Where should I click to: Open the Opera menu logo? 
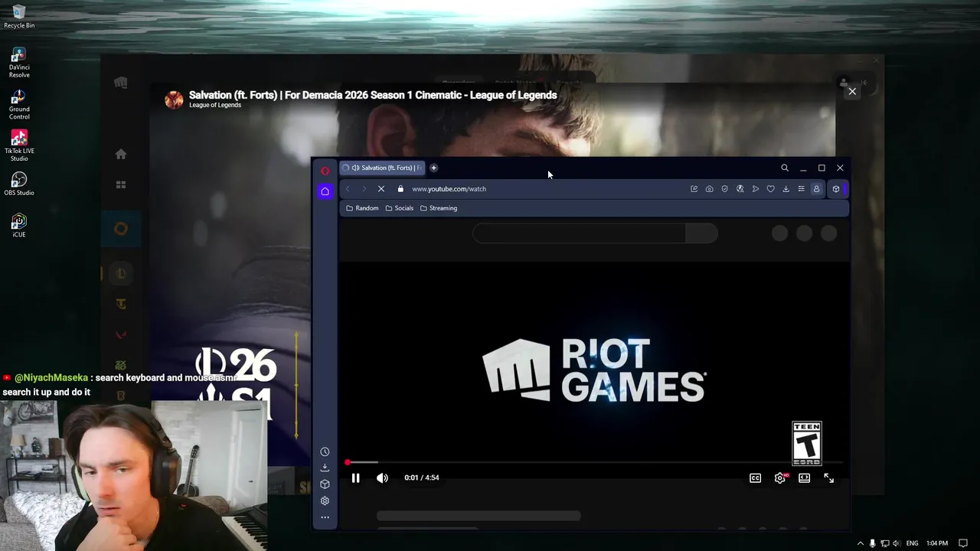pyautogui.click(x=325, y=171)
